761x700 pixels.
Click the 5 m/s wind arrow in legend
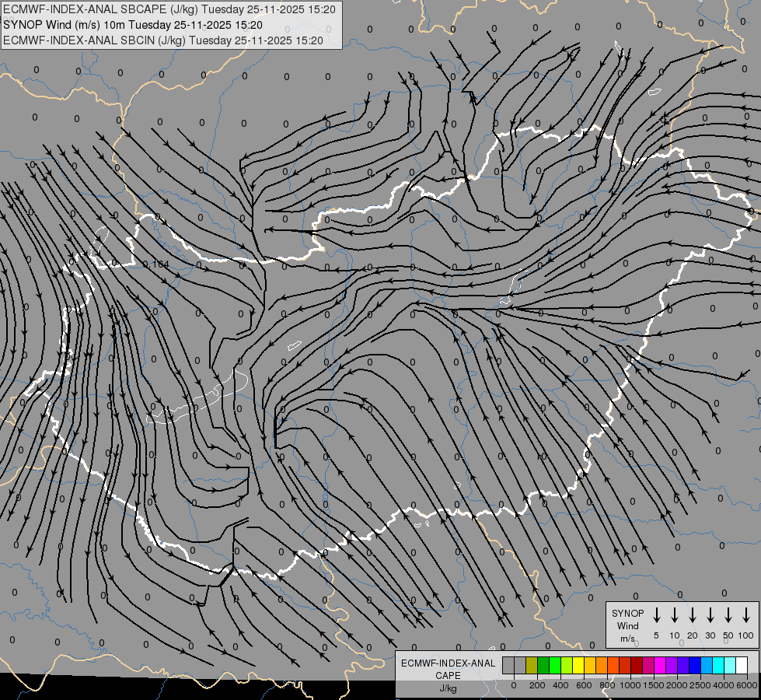(x=656, y=614)
